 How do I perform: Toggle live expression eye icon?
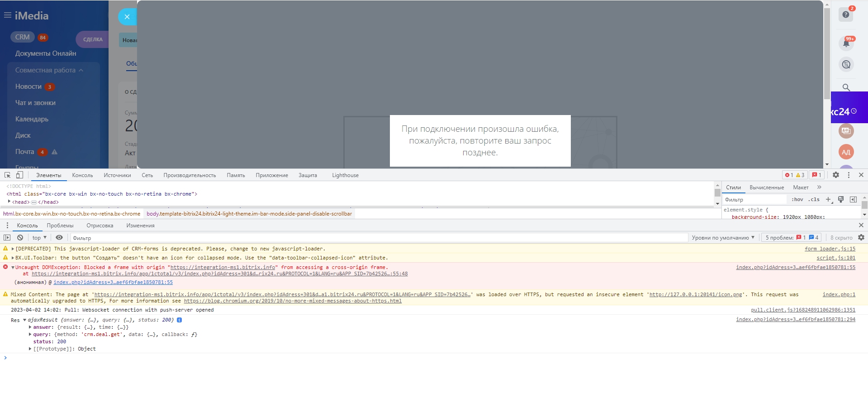59,238
